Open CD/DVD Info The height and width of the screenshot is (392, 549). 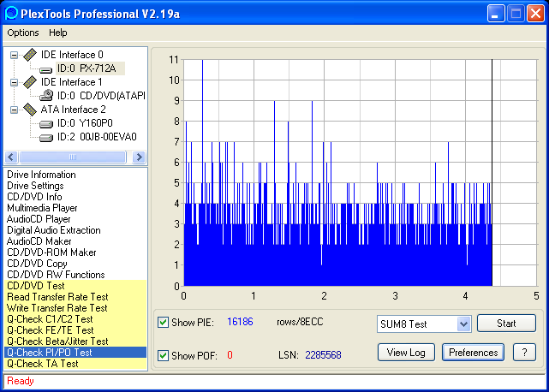(x=34, y=197)
